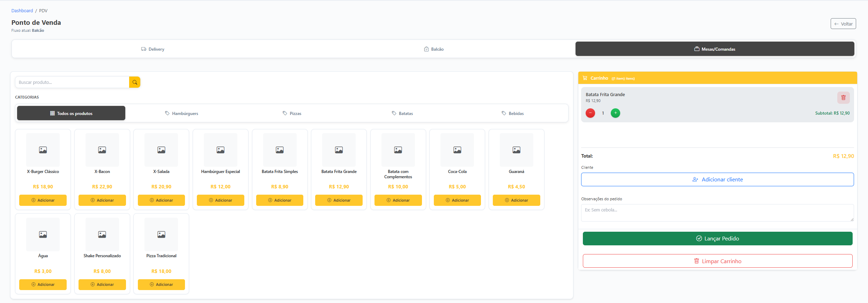Focus the Buscar produto search field
This screenshot has width=868, height=303.
[72, 82]
